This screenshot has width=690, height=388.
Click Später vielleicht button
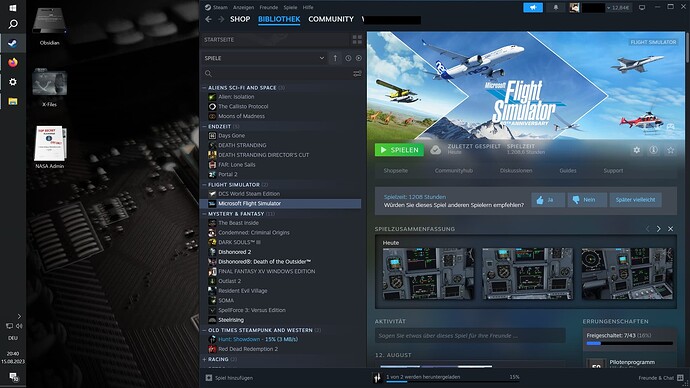click(x=635, y=200)
